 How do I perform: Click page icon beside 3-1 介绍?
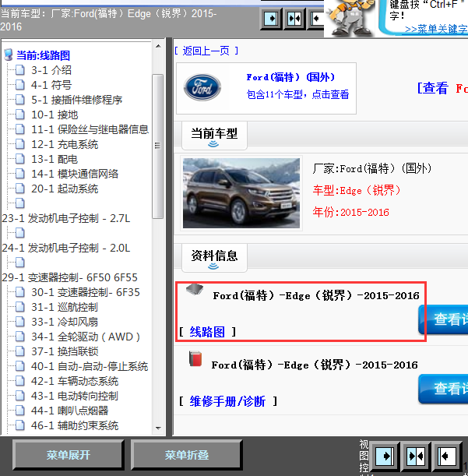click(x=20, y=70)
